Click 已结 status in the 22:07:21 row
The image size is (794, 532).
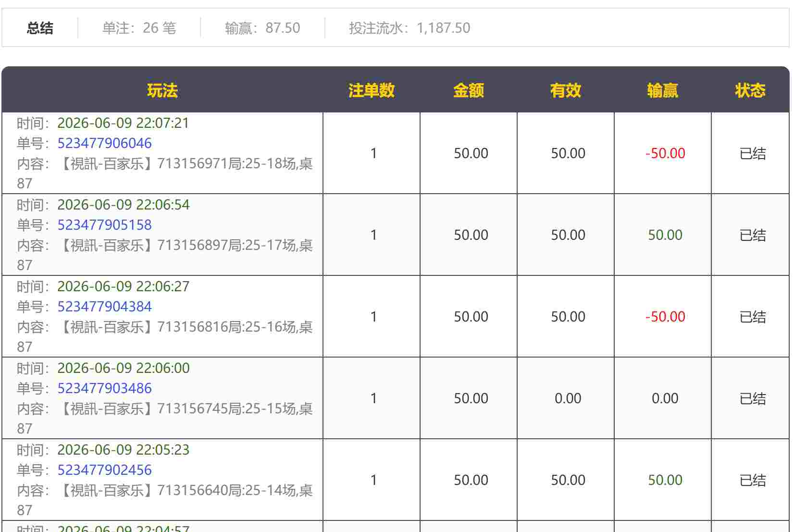coord(753,153)
